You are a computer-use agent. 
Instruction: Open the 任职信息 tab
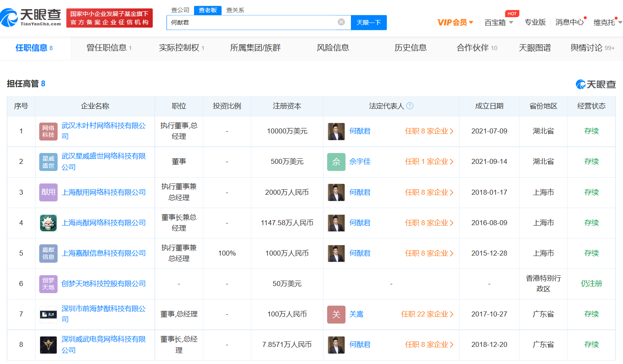pos(34,48)
